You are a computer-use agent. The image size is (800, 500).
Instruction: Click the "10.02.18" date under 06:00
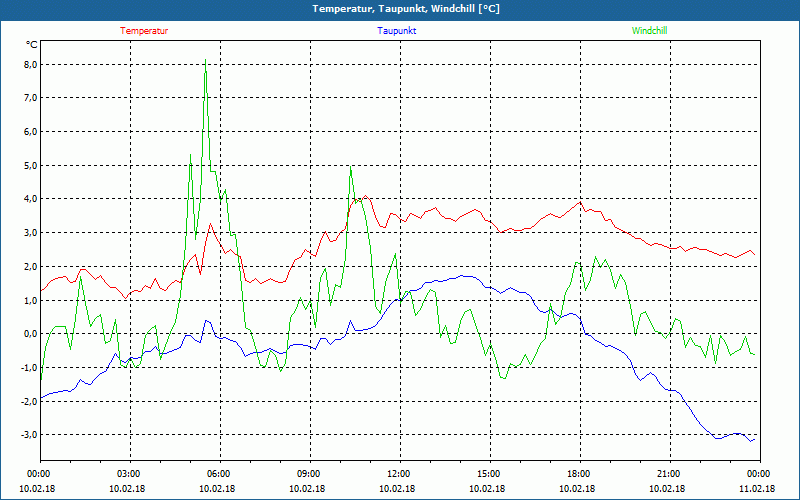point(217,489)
